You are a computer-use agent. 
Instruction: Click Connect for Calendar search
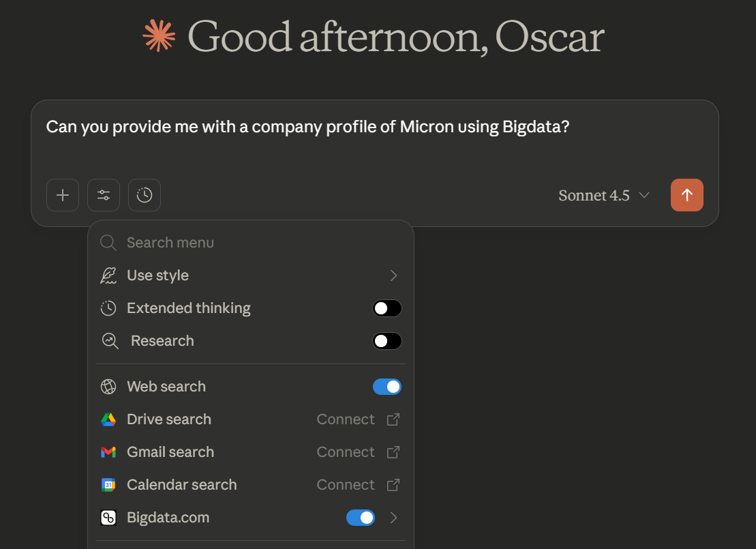[x=346, y=485]
